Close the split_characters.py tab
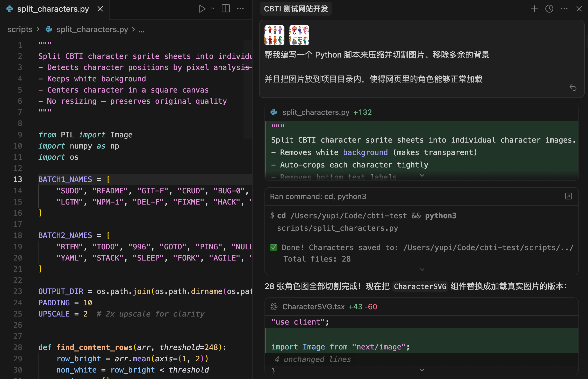Viewport: 588px width, 379px height. [x=100, y=9]
